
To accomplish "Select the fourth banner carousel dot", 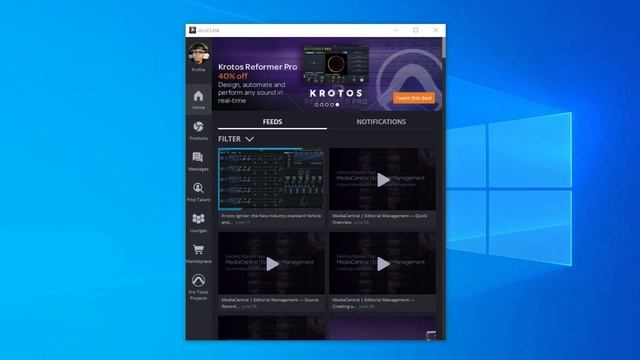I will pyautogui.click(x=332, y=105).
